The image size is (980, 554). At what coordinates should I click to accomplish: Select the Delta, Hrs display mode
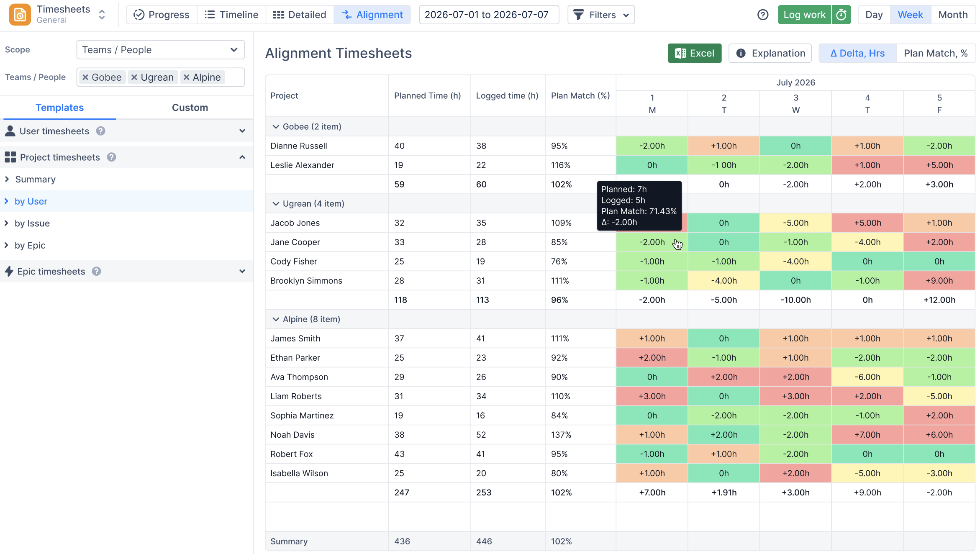point(857,53)
